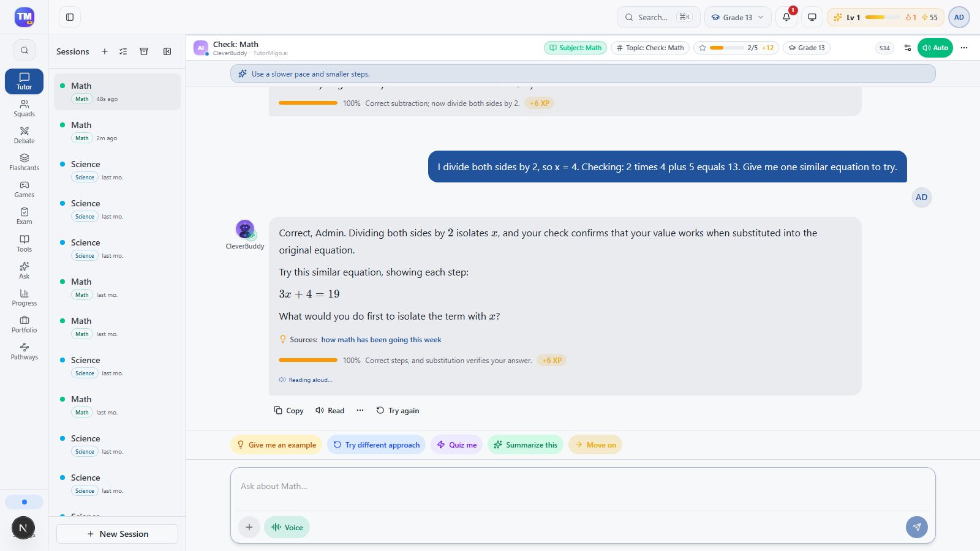Go to Flashcards in left sidebar

[24, 162]
